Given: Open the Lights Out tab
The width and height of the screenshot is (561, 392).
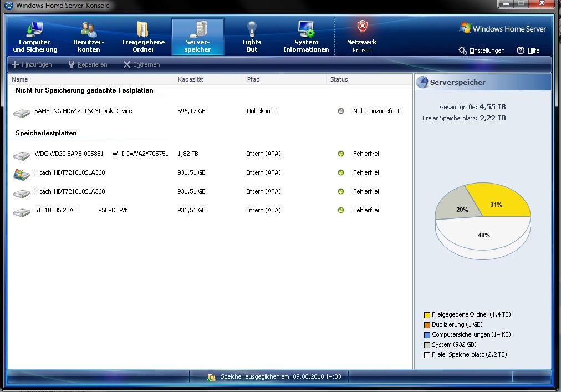Looking at the screenshot, I should pos(252,37).
